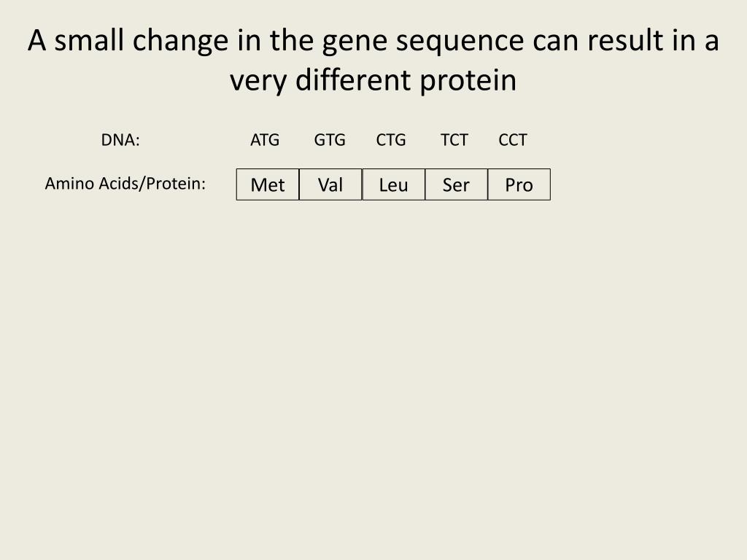Click the TCT codon

454,140
